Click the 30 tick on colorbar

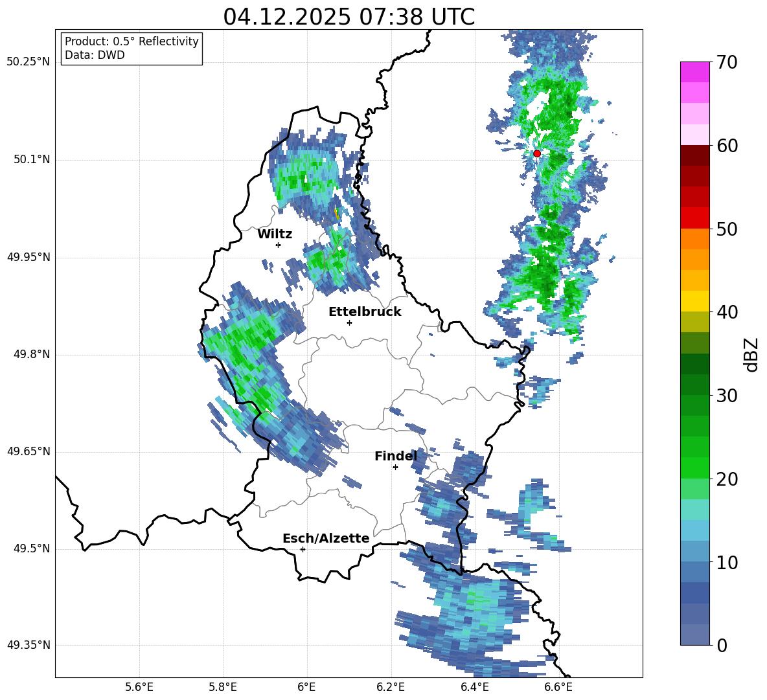(727, 396)
